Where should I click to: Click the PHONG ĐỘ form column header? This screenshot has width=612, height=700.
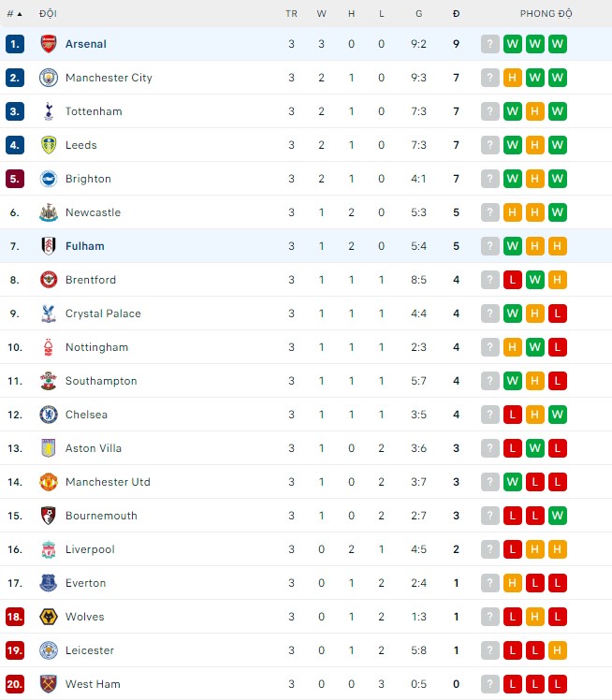point(546,14)
